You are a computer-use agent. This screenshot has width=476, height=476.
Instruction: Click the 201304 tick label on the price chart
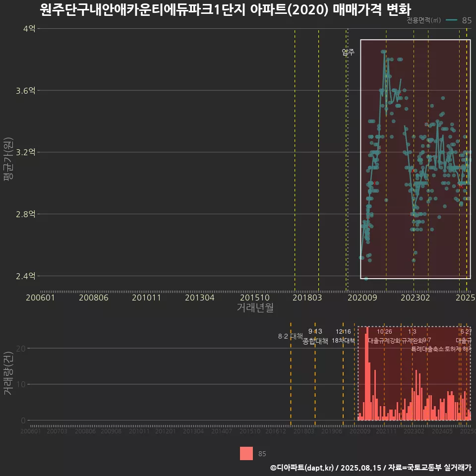(x=200, y=297)
